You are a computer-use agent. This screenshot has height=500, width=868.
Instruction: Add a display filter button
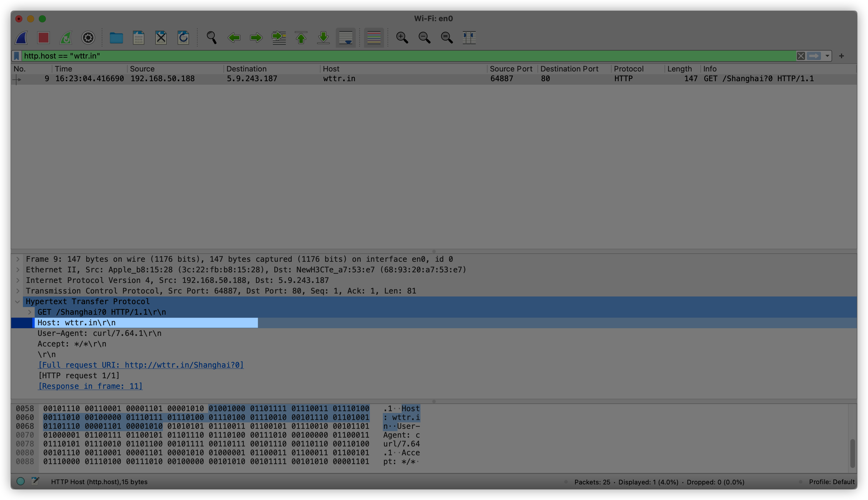842,56
